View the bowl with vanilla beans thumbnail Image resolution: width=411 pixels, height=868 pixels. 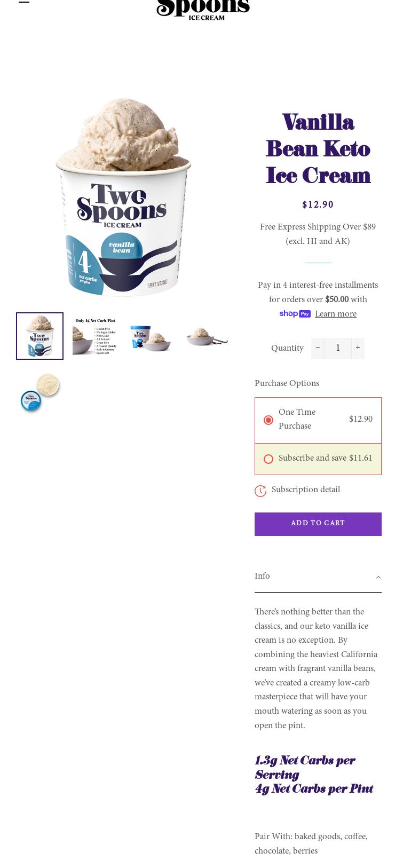pos(207,336)
